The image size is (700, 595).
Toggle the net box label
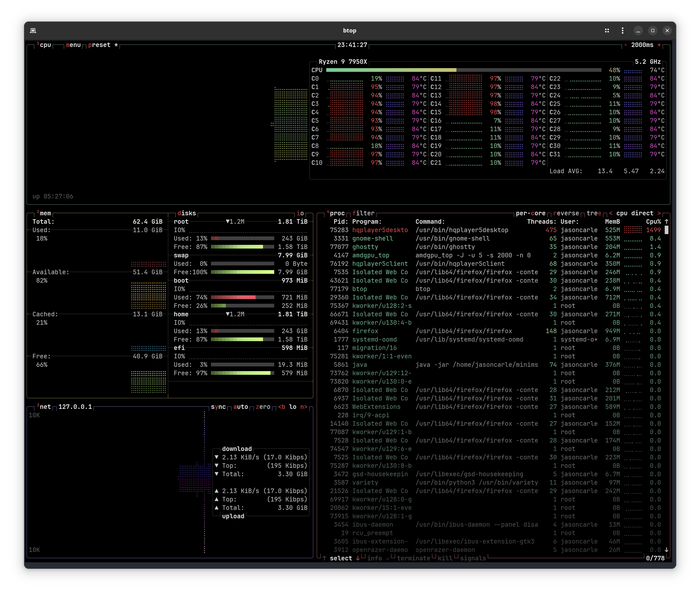tap(44, 407)
